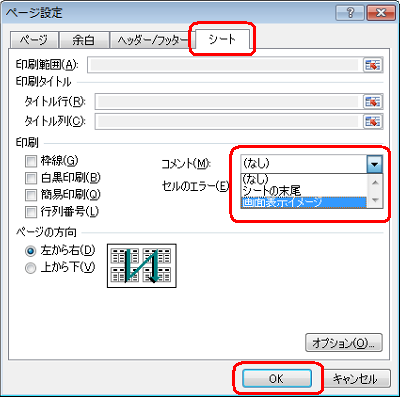Click the help question mark button
400x397 pixels.
pyautogui.click(x=350, y=13)
